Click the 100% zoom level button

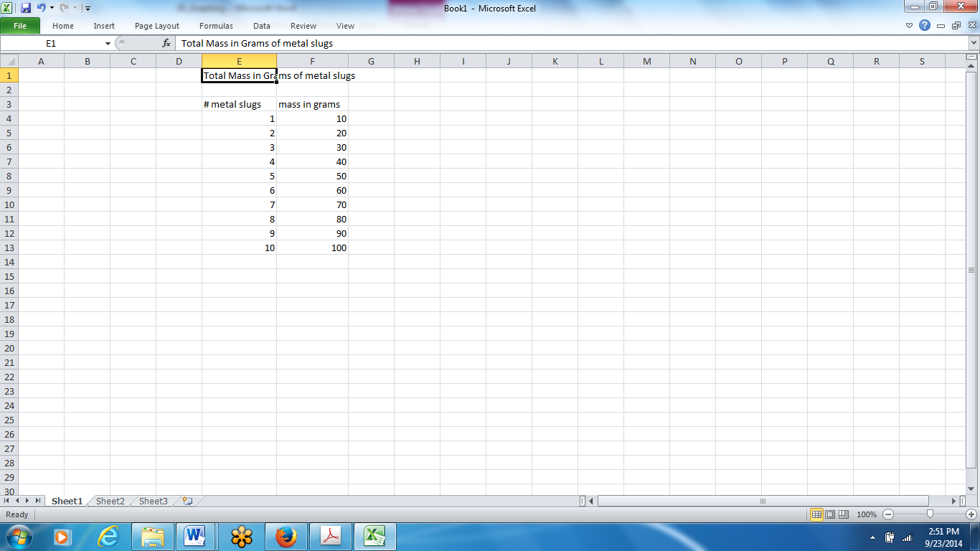click(x=866, y=514)
